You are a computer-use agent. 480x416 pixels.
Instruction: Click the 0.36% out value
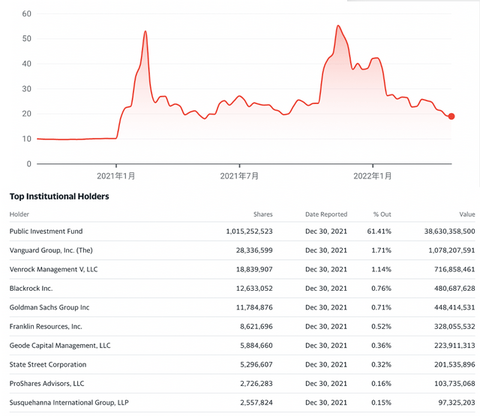tap(381, 345)
